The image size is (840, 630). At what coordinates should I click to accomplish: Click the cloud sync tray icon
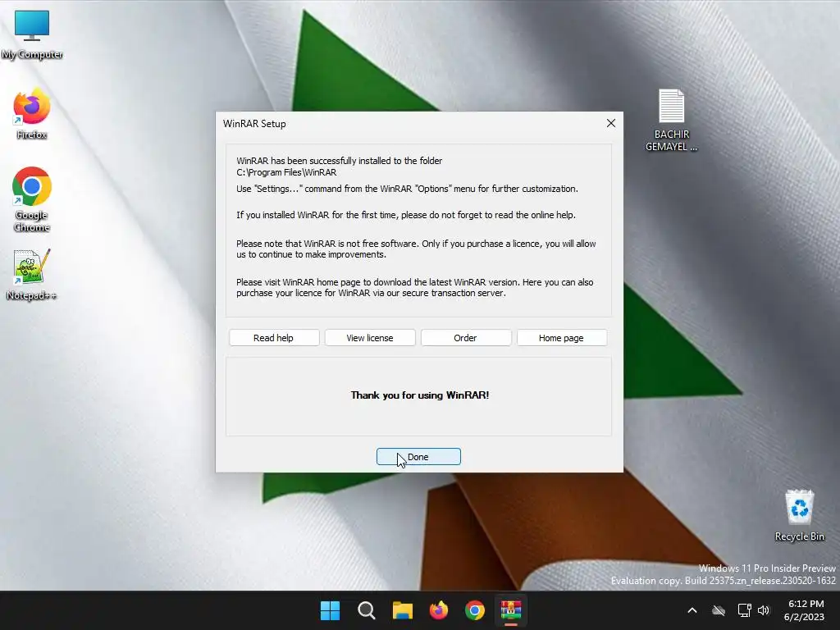[x=719, y=610]
